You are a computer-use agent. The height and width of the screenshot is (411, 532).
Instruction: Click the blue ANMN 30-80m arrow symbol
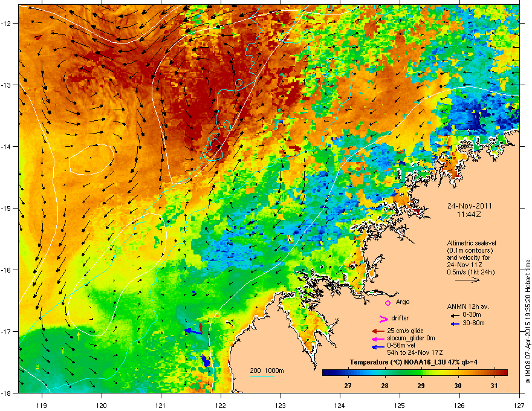pyautogui.click(x=455, y=324)
